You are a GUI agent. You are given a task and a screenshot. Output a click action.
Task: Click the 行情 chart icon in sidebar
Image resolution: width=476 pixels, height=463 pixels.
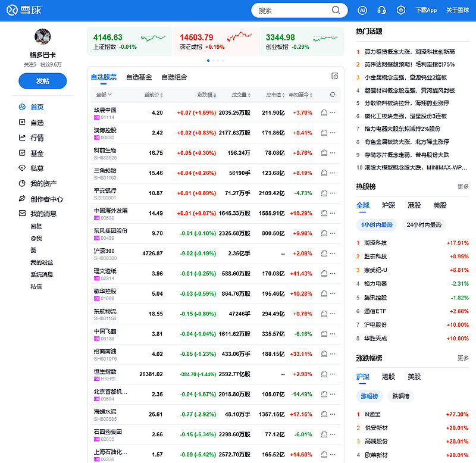click(22, 137)
